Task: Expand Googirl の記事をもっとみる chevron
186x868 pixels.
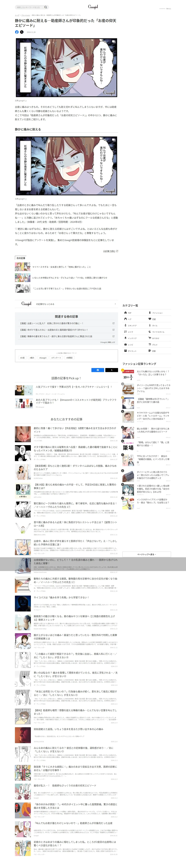Action: 115,304
